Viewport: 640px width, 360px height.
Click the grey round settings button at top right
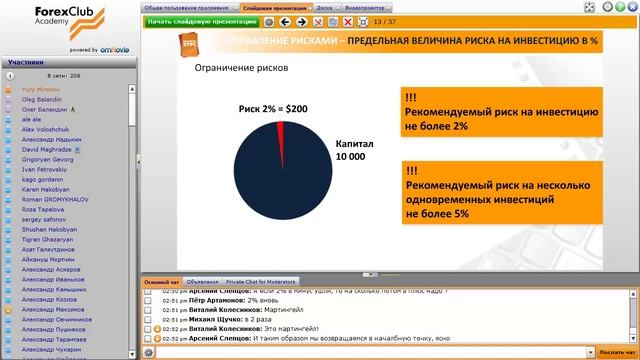(x=607, y=7)
